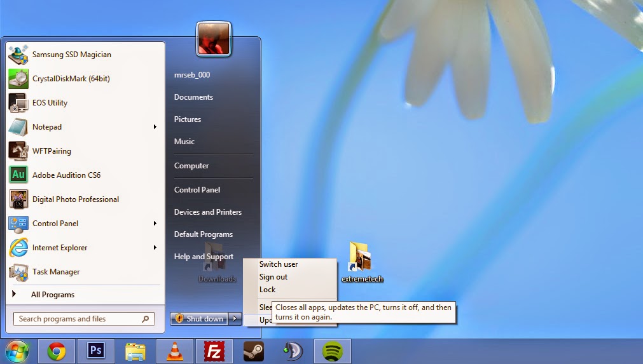643x364 pixels.
Task: Choose Sign out in power menu
Action: [x=273, y=277]
